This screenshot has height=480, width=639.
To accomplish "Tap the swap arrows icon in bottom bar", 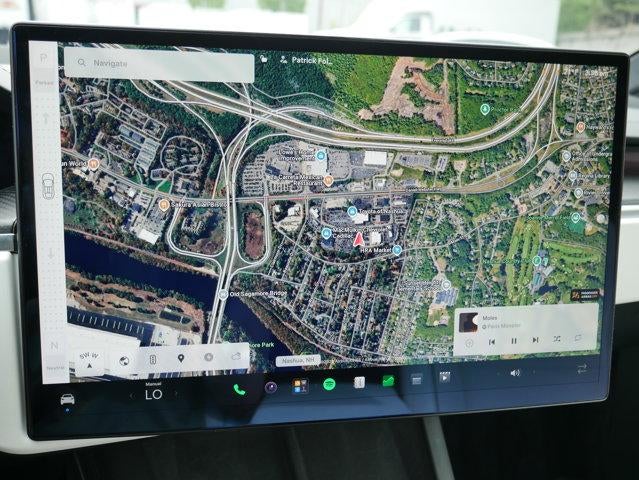I will pyautogui.click(x=582, y=369).
